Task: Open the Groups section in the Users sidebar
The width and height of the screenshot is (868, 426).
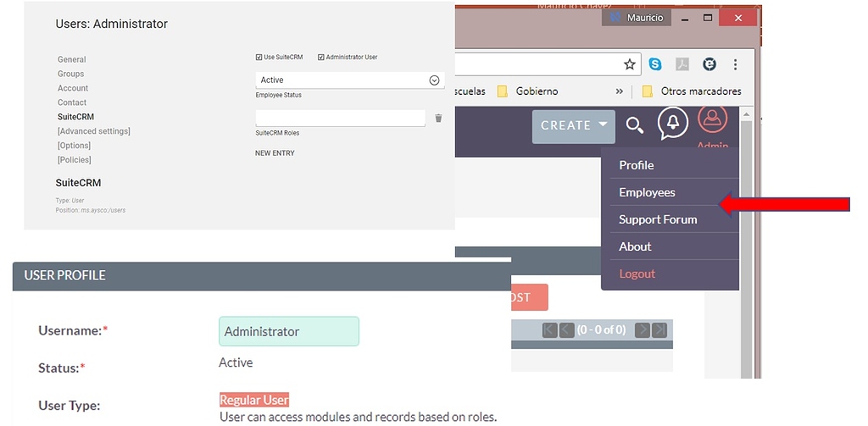Action: (x=71, y=74)
